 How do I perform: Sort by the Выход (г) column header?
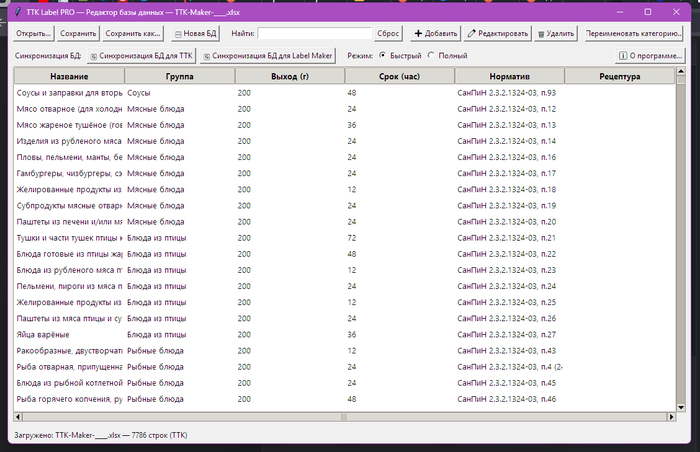click(x=290, y=76)
